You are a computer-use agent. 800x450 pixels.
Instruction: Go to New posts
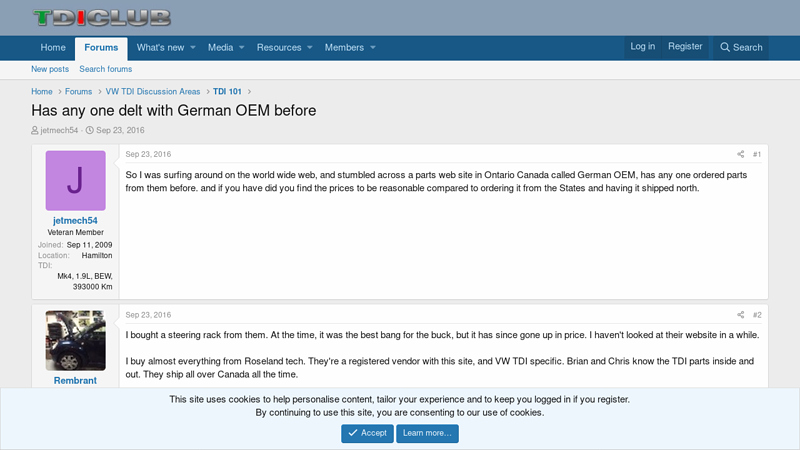pyautogui.click(x=50, y=69)
